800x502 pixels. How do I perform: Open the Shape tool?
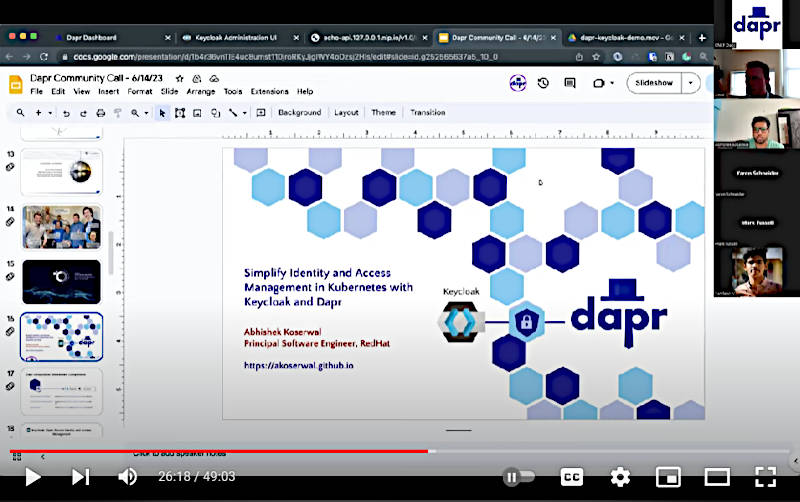pos(215,113)
